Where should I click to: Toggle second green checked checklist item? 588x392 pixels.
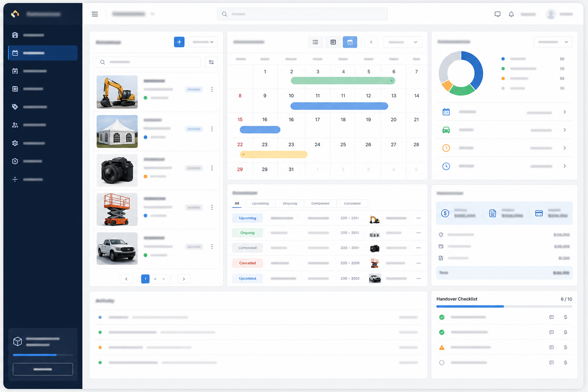tap(442, 332)
